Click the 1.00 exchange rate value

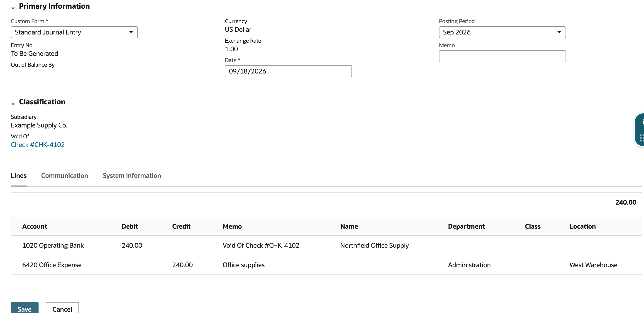[x=232, y=49]
